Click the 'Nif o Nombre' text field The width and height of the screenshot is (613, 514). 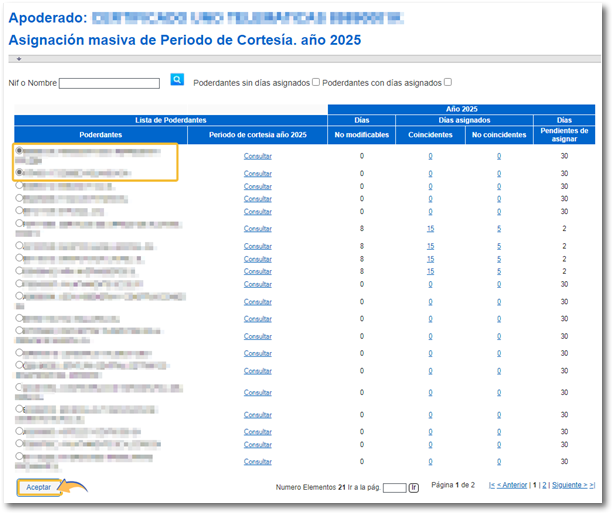click(109, 83)
